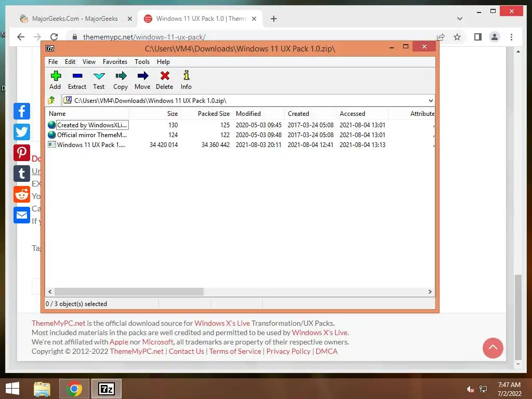The image size is (532, 399).
Task: Click Chrome's back arrow
Action: tap(21, 37)
